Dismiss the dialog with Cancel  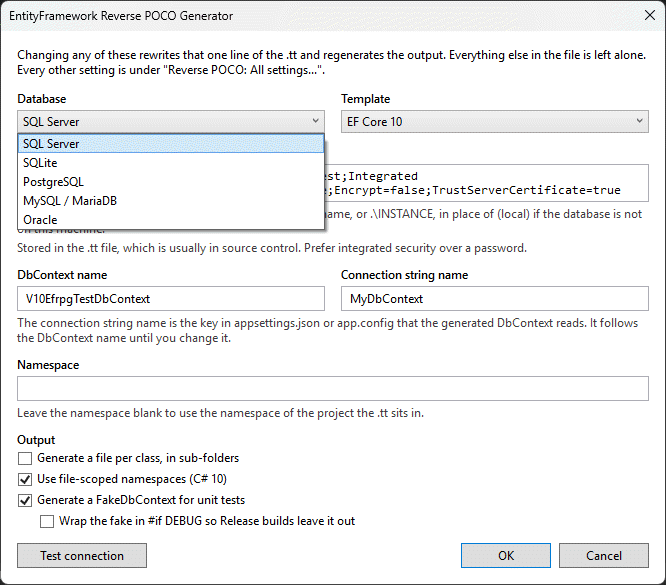click(x=604, y=556)
